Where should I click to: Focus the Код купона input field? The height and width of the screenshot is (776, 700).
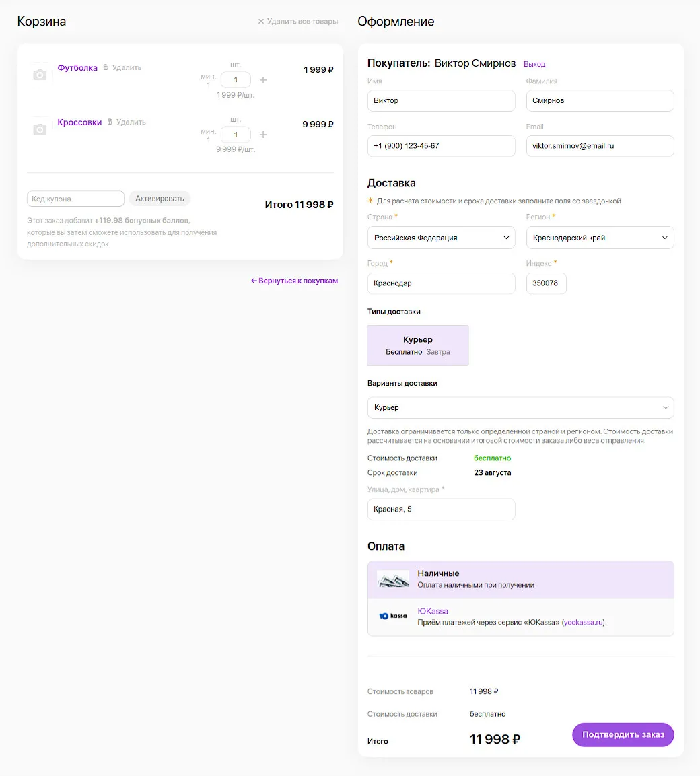pos(75,199)
